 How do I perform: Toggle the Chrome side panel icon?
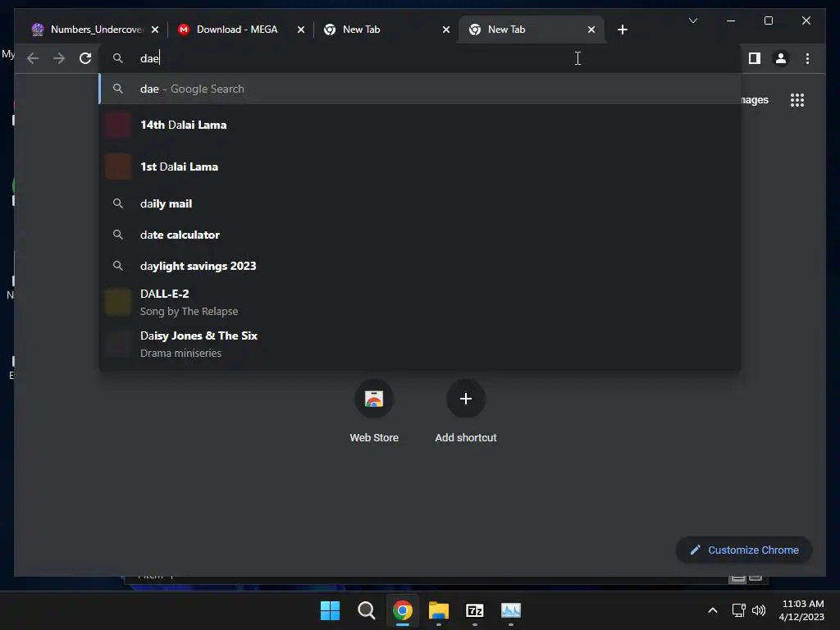[x=755, y=58]
